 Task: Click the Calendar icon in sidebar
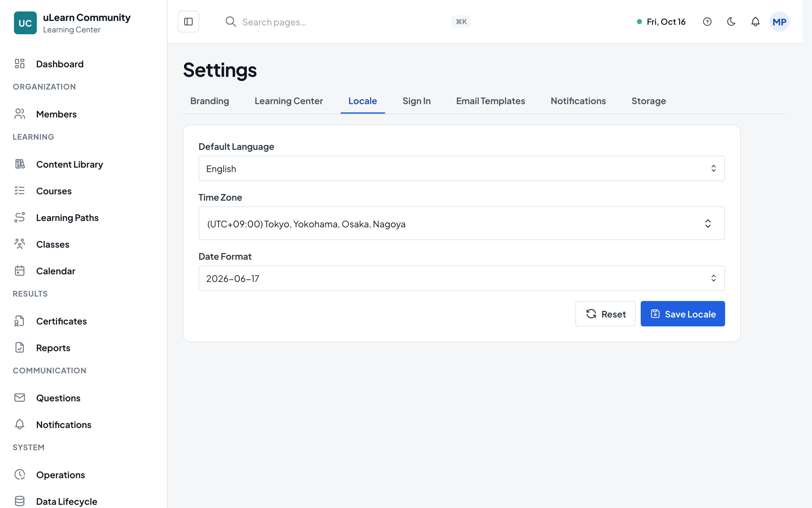click(20, 271)
